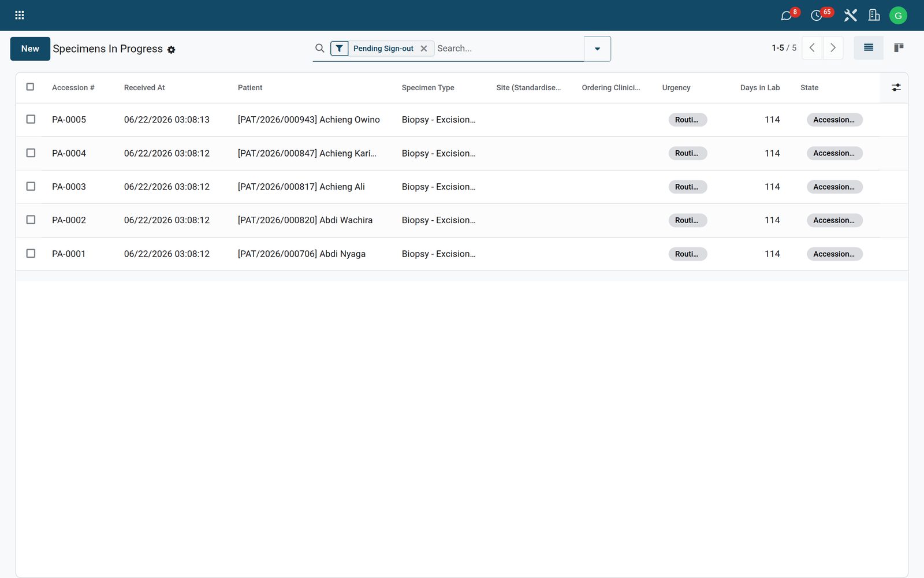Click in the Search field
This screenshot has width=924, height=578.
(x=508, y=49)
